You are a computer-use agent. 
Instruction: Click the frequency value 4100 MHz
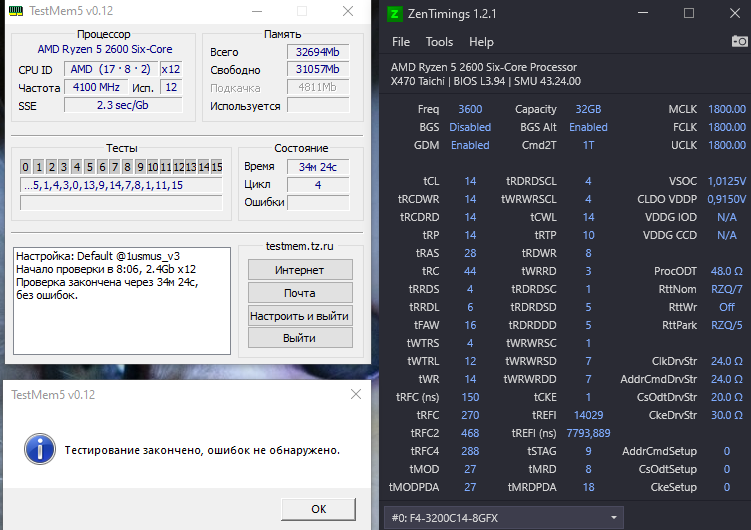point(96,87)
